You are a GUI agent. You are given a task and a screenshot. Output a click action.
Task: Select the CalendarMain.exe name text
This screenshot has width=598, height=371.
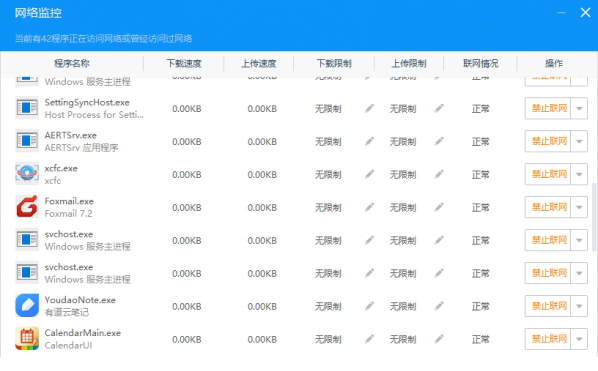click(x=83, y=333)
